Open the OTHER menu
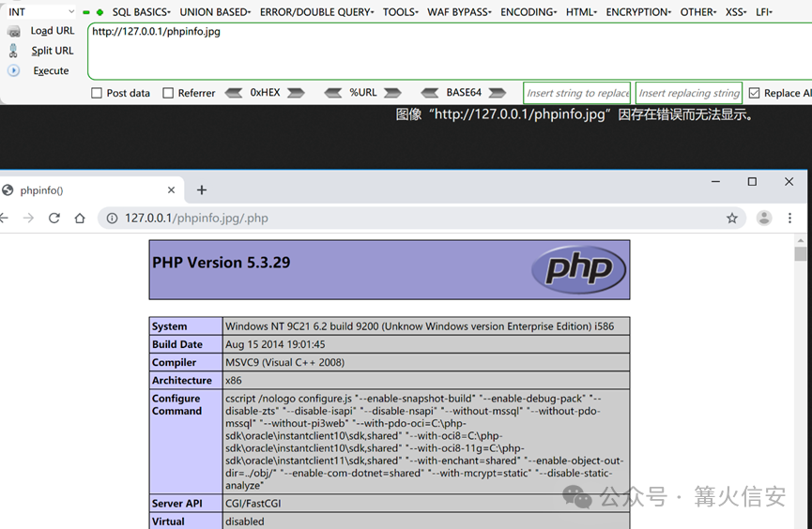The image size is (812, 529). click(698, 12)
